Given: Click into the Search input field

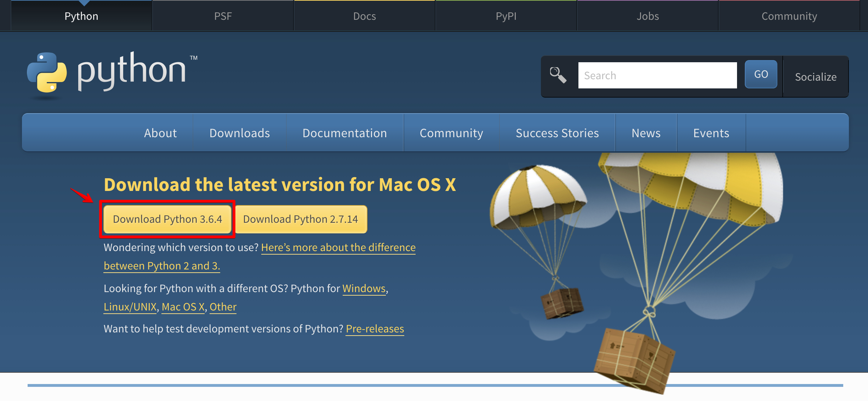Looking at the screenshot, I should pos(657,75).
